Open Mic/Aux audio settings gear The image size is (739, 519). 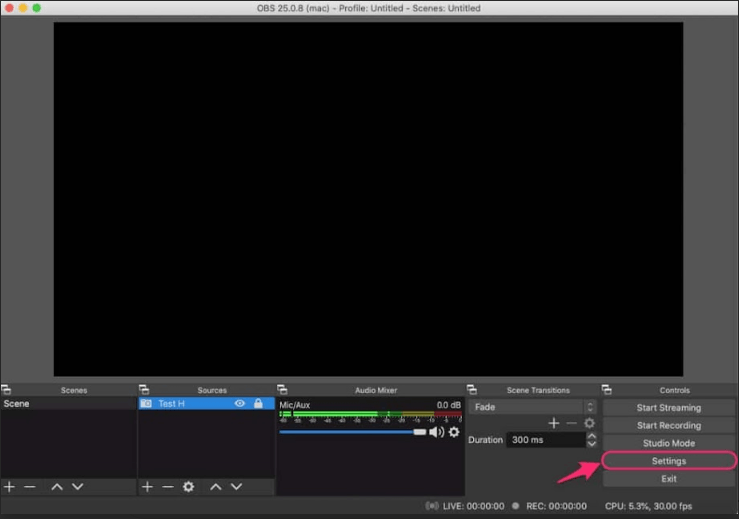[454, 432]
